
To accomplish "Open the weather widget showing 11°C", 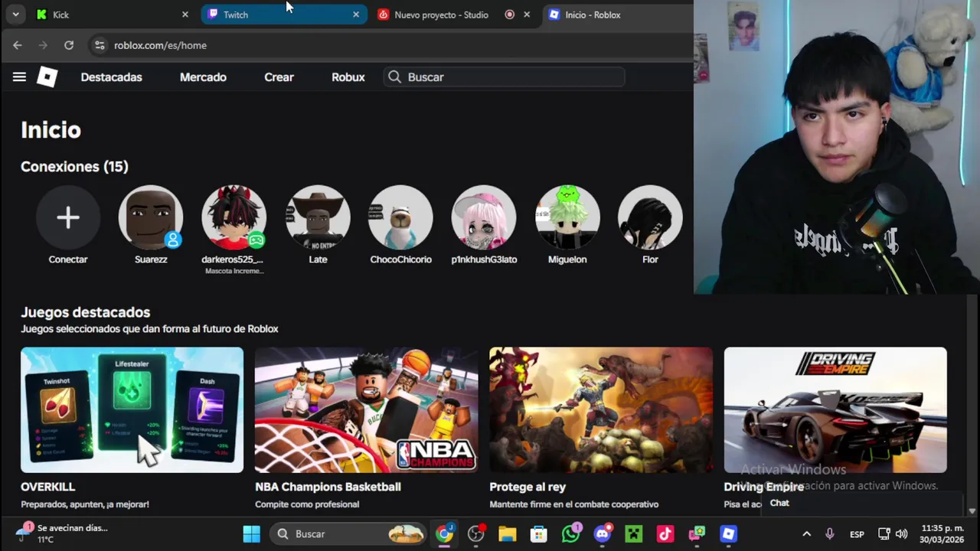I will pyautogui.click(x=61, y=533).
